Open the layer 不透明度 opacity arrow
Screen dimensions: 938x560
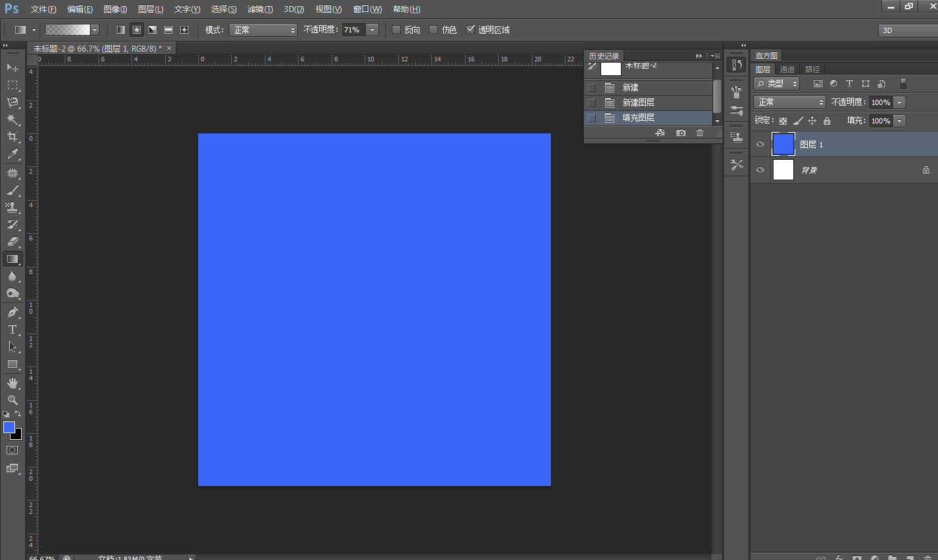point(899,102)
